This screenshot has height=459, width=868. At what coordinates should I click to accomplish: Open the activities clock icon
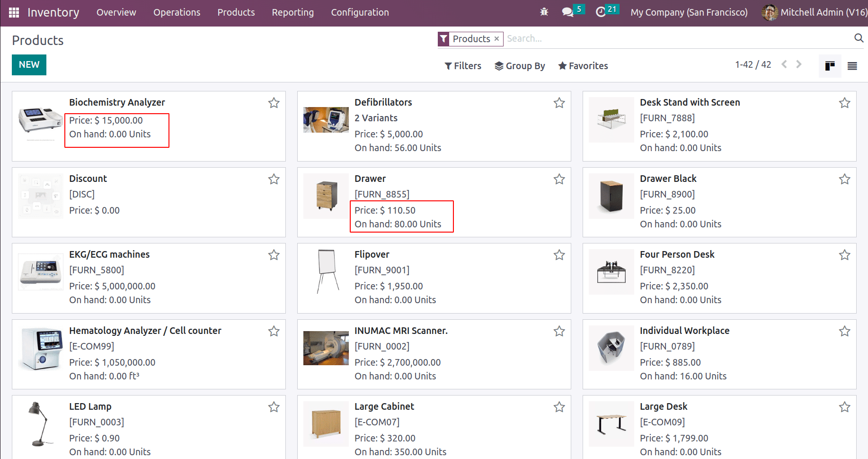(602, 12)
